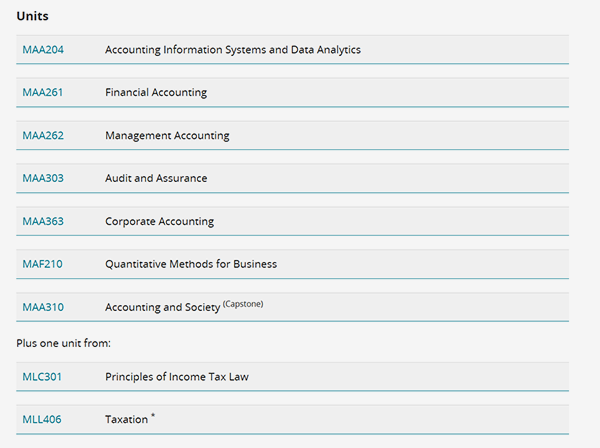Click the Management Accounting unit title

click(167, 136)
